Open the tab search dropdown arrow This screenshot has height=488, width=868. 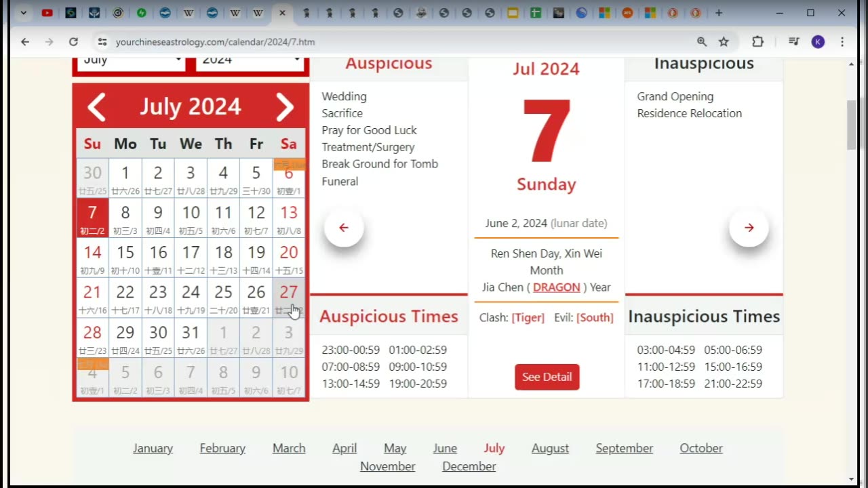(x=24, y=13)
